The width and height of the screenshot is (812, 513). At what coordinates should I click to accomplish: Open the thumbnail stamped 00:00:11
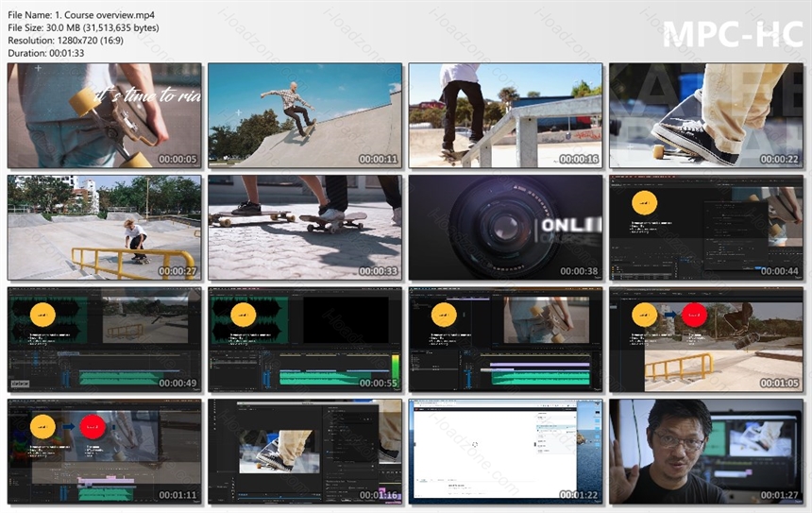(305, 115)
